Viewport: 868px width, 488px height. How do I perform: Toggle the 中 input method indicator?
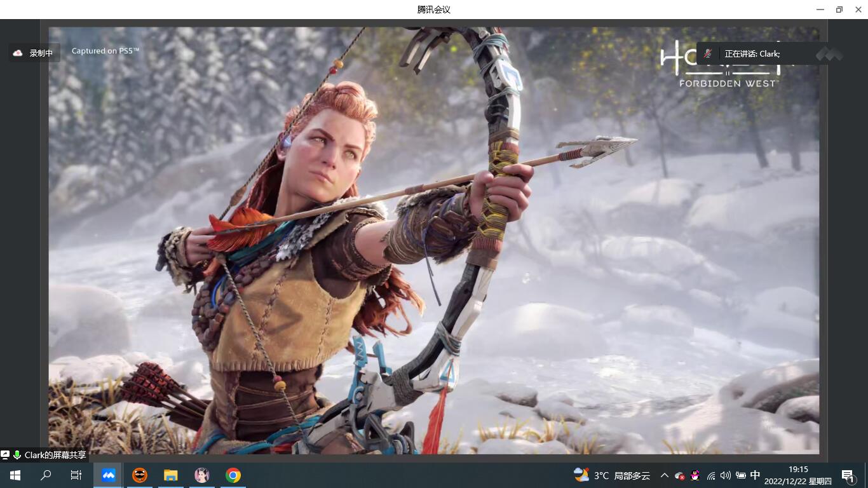point(755,475)
